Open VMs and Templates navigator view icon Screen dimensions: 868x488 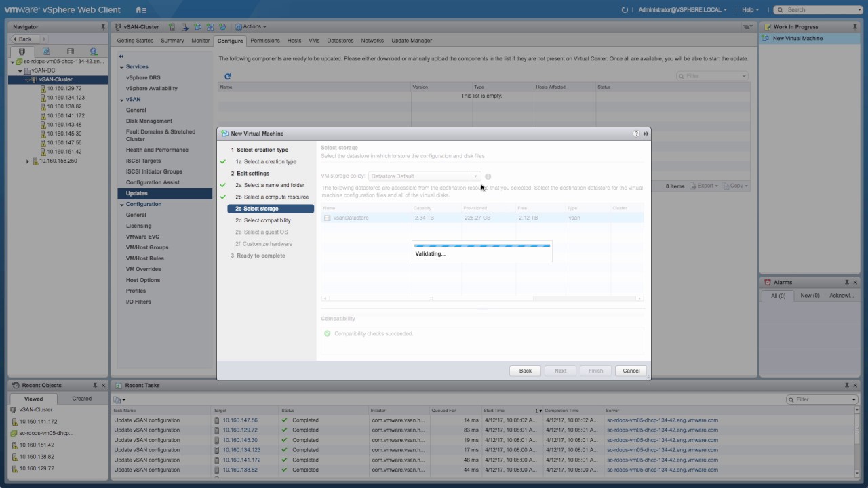[46, 51]
